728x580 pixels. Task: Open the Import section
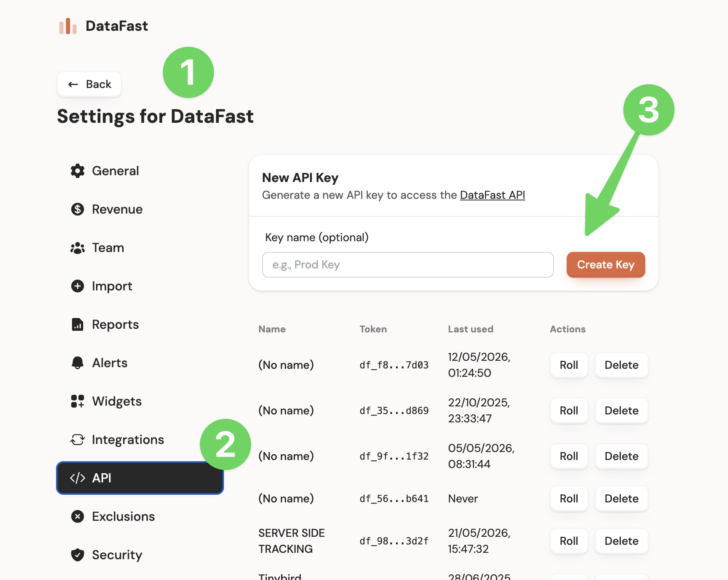click(140, 286)
